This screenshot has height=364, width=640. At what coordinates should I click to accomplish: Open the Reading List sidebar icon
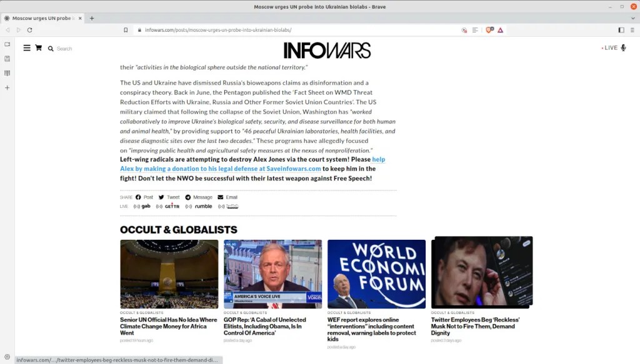(7, 73)
